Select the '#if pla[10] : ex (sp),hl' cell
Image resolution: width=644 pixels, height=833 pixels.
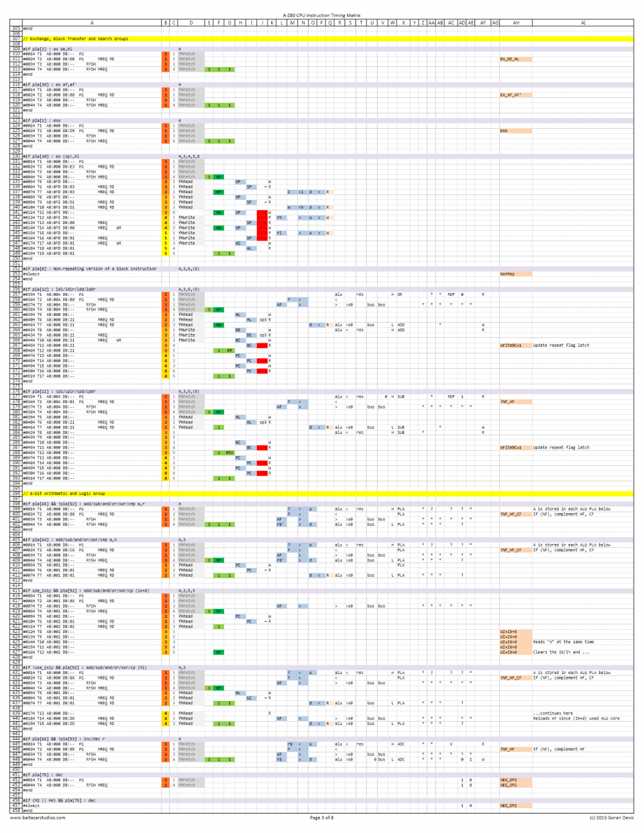click(x=55, y=156)
